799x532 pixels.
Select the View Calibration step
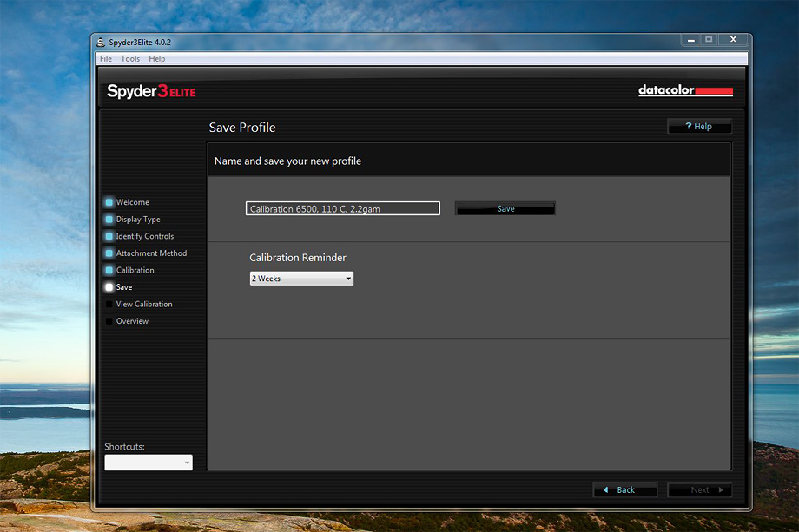tap(144, 304)
